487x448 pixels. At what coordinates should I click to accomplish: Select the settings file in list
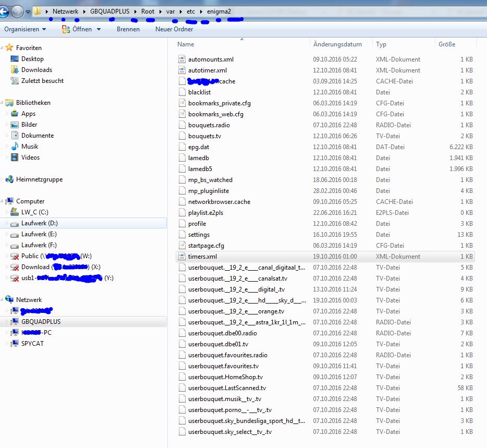pyautogui.click(x=199, y=235)
